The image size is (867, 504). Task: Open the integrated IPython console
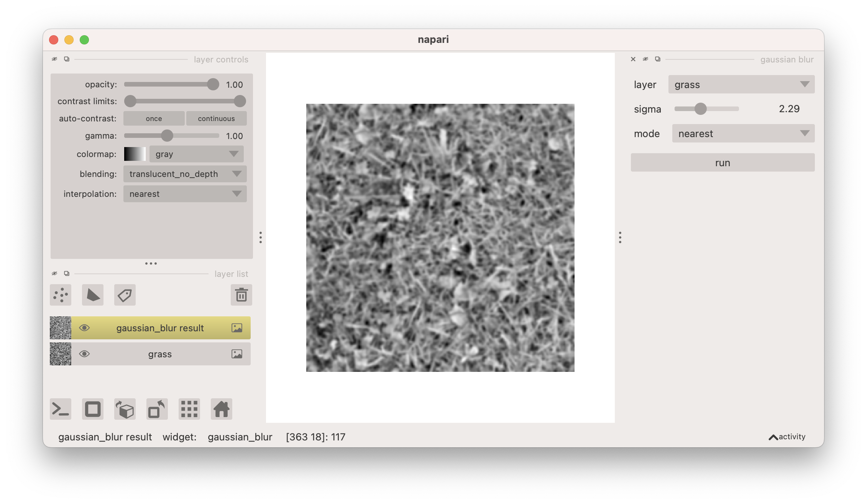[60, 409]
